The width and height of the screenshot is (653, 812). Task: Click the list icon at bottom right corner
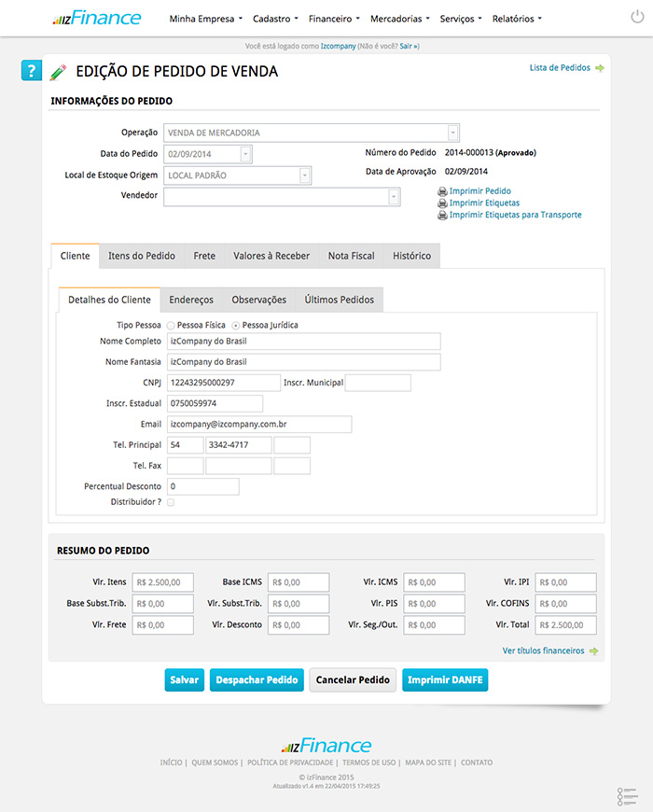click(x=626, y=796)
